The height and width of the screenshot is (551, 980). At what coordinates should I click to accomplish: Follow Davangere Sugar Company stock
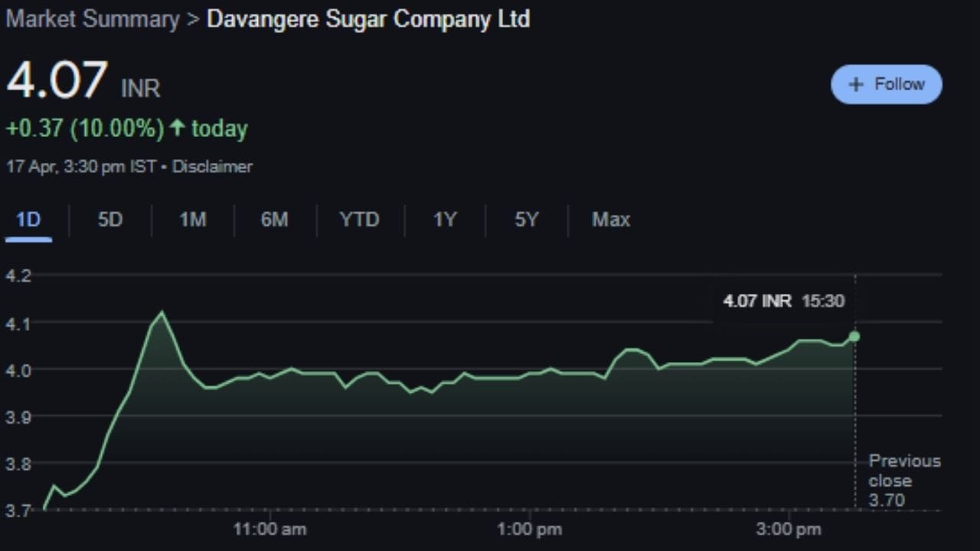pos(886,84)
